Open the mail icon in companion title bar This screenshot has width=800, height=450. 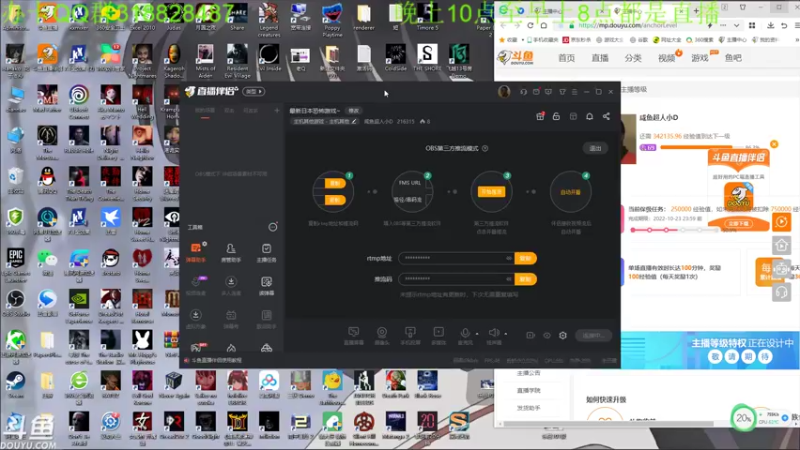[536, 92]
